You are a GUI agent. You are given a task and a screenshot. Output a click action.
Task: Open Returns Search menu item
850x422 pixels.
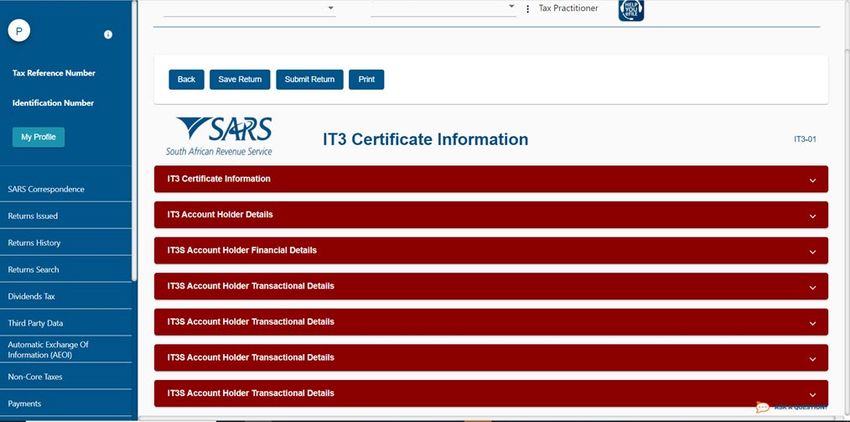click(x=66, y=269)
